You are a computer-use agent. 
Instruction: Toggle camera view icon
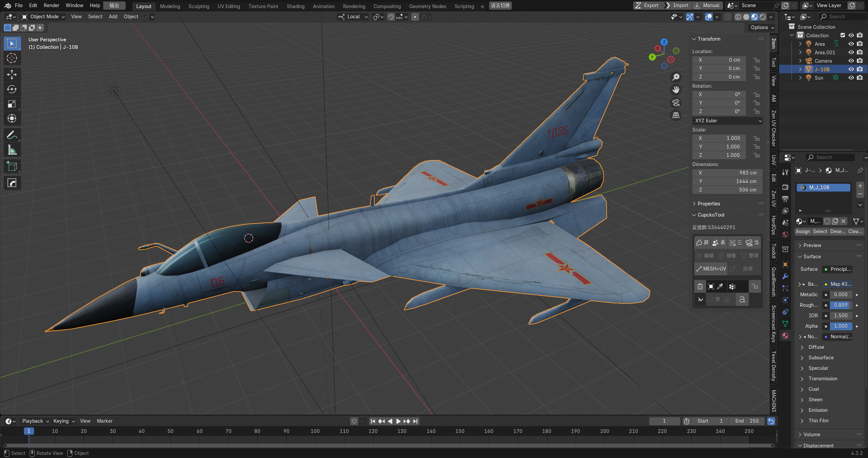[676, 102]
